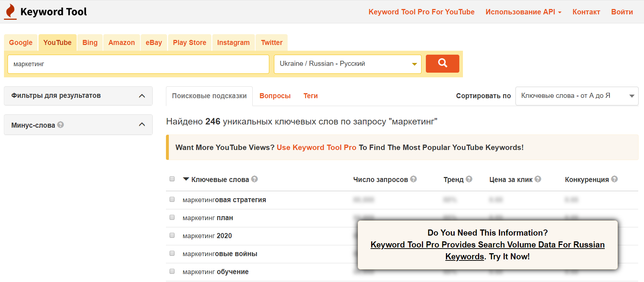Click help icon next to Ключевые слова

[x=255, y=179]
